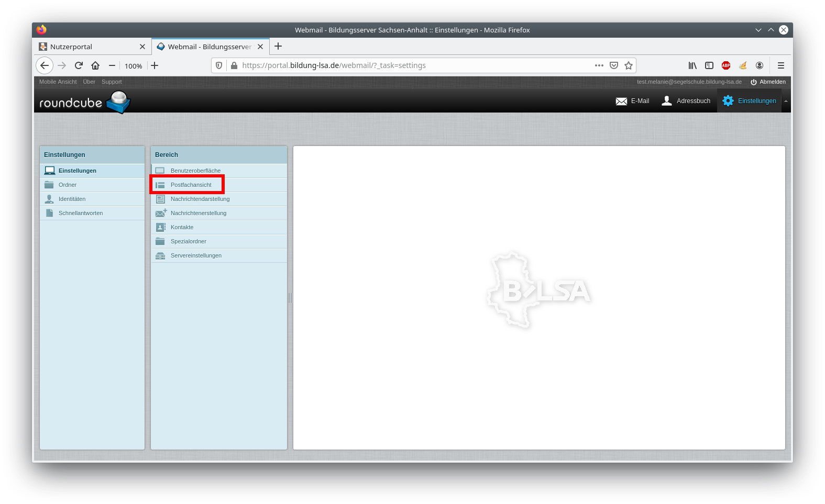The height and width of the screenshot is (504, 825).
Task: Close the Nutzerportal tab
Action: [142, 47]
